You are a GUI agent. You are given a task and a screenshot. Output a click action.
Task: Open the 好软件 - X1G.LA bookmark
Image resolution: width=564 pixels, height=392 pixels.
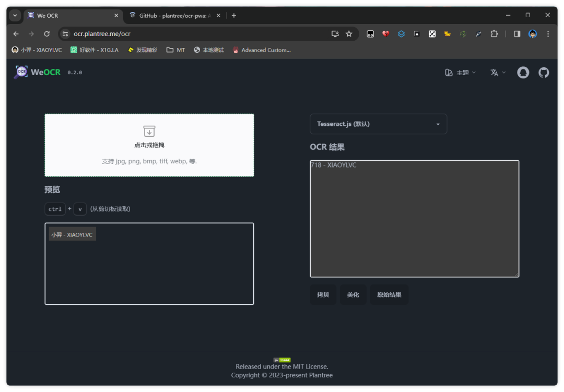click(x=95, y=50)
